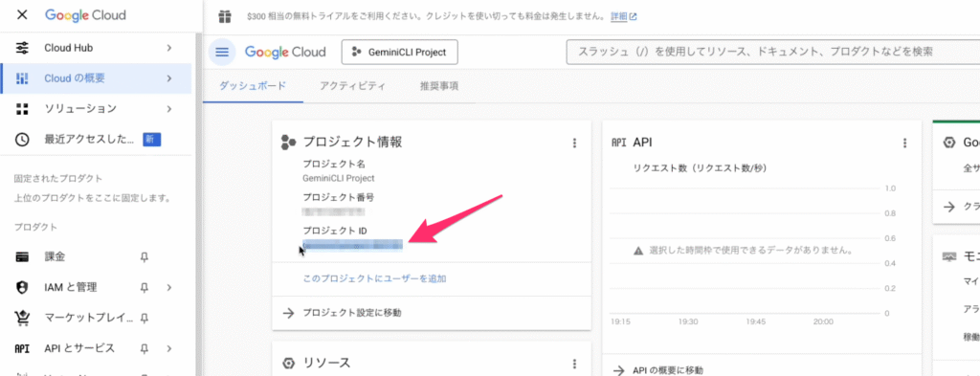Open the GeminiCLI Project selector
The image size is (980, 376).
pyautogui.click(x=400, y=52)
